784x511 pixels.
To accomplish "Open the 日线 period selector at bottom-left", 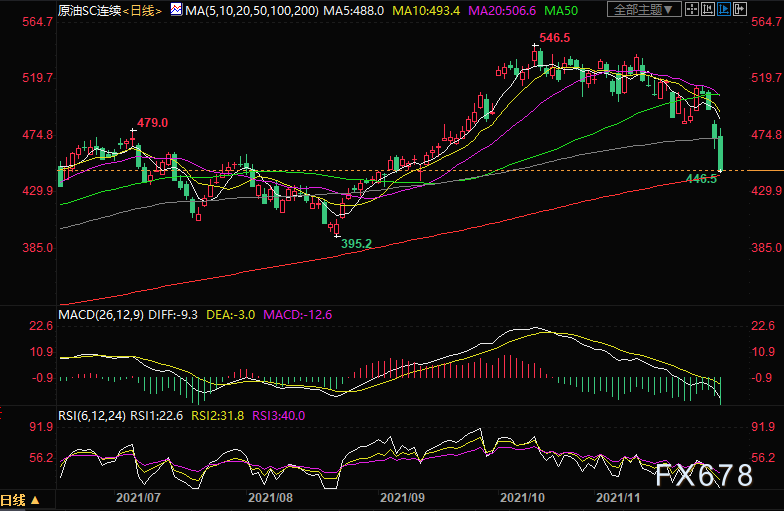I will click(x=20, y=500).
